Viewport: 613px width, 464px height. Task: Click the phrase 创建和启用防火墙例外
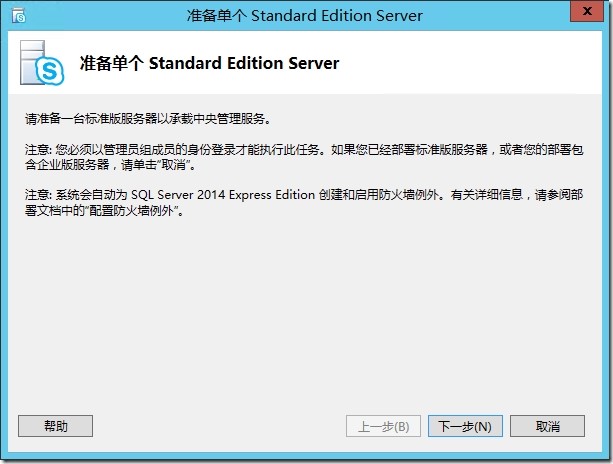(378, 195)
